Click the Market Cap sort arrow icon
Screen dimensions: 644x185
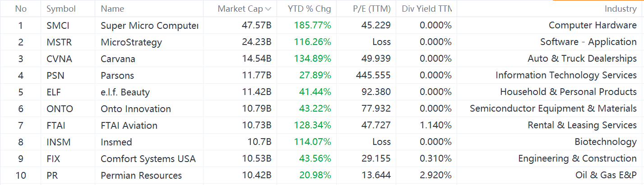pos(268,9)
